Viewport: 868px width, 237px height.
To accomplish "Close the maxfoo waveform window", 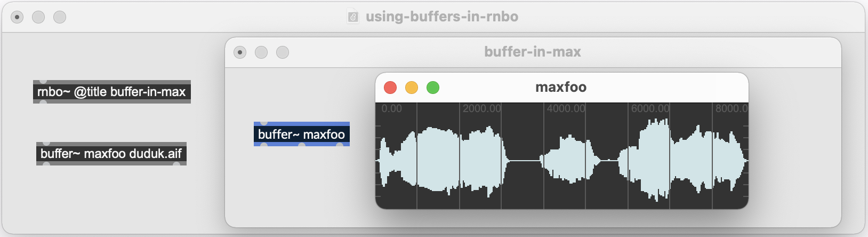I will click(x=390, y=87).
